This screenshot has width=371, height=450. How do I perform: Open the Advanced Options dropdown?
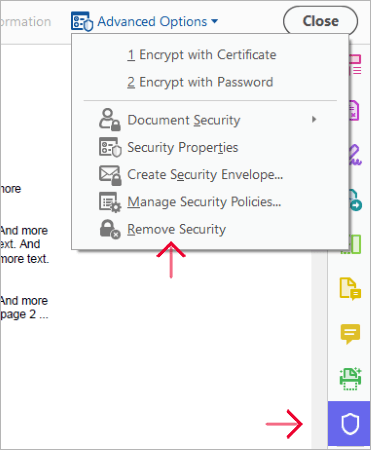coord(145,22)
